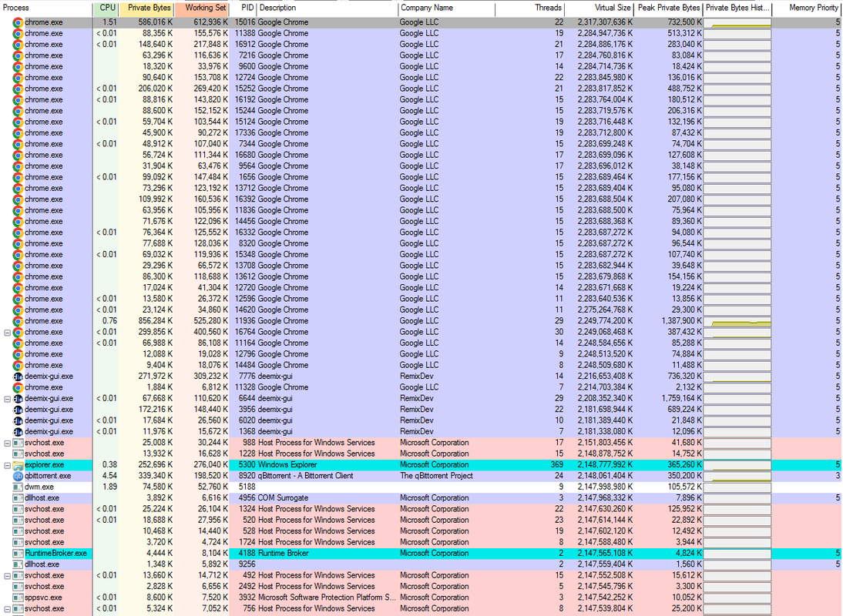Click the history graph in the qbittorrent.exe row
Screen dimensions: 843x616
click(737, 476)
